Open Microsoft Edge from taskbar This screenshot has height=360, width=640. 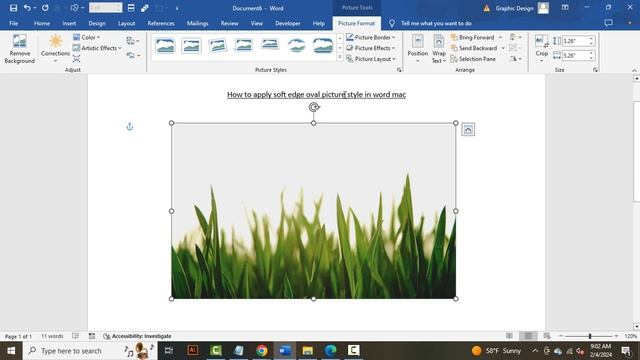coord(330,351)
